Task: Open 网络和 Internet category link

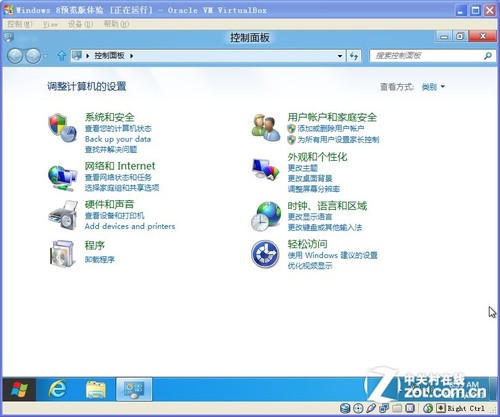Action: (x=120, y=166)
